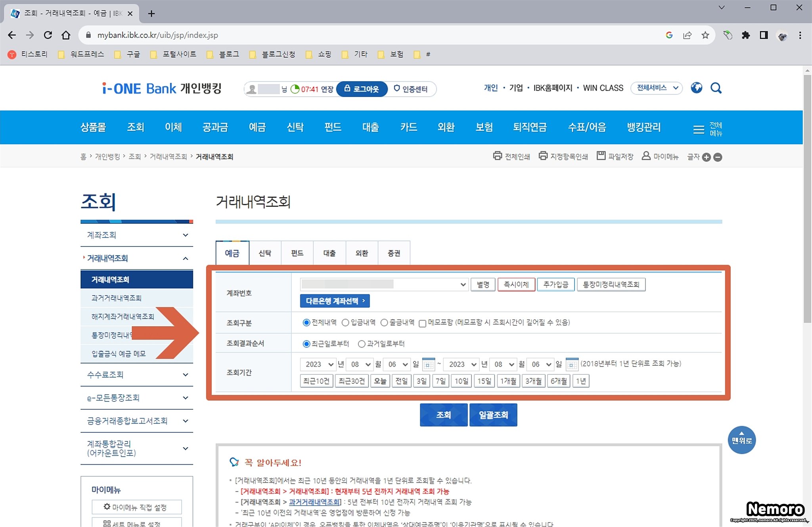Screen dimensions: 812x527
Task: Open 이체 in the main navigation
Action: (x=173, y=127)
